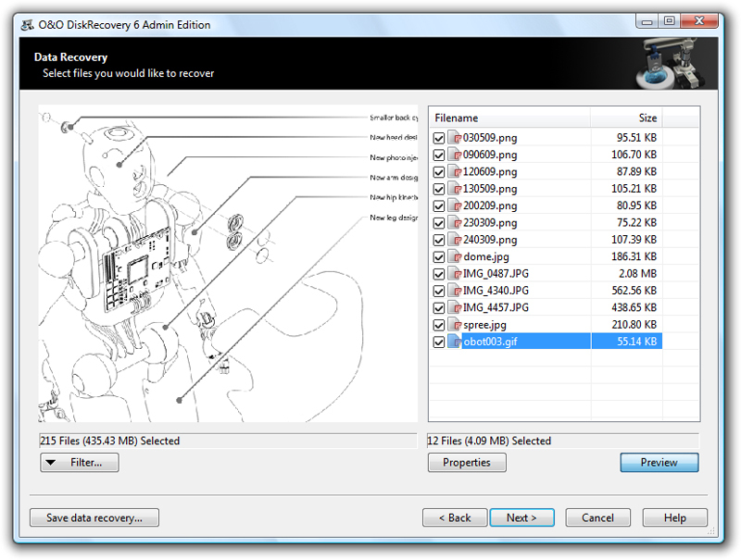Cancel the data recovery wizard
741x560 pixels.
(x=597, y=518)
